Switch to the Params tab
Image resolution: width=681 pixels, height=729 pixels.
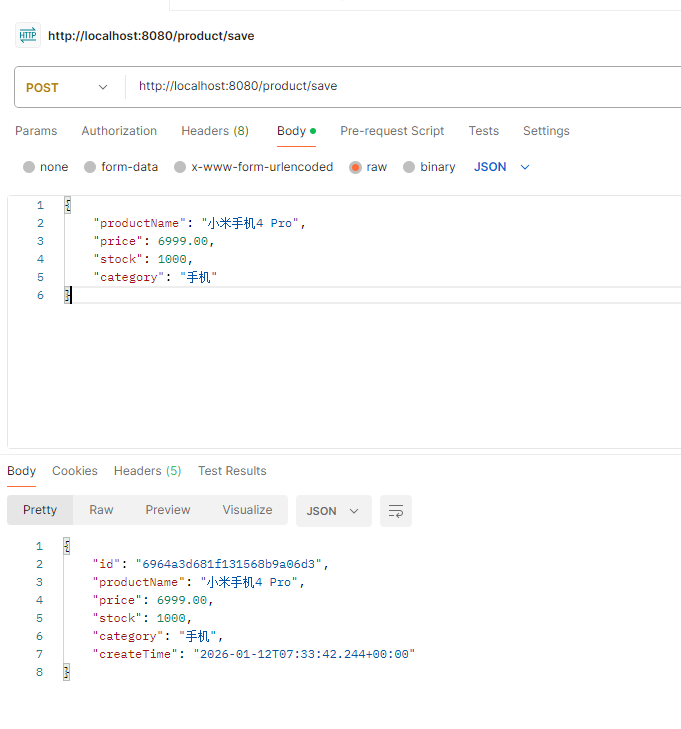point(36,131)
